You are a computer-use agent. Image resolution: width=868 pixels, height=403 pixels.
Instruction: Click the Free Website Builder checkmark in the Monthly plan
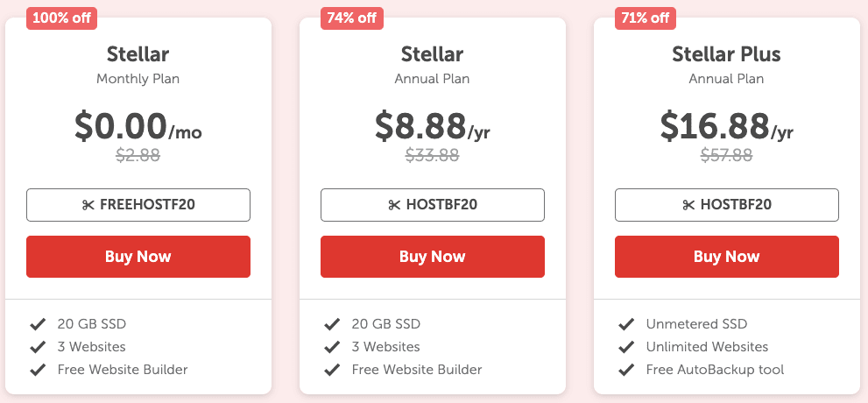click(x=38, y=369)
